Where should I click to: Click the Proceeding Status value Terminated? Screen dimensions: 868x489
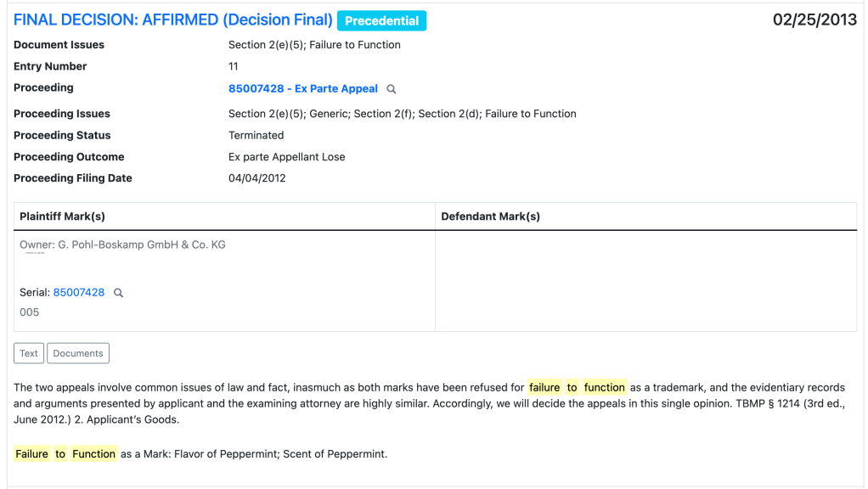click(x=256, y=135)
